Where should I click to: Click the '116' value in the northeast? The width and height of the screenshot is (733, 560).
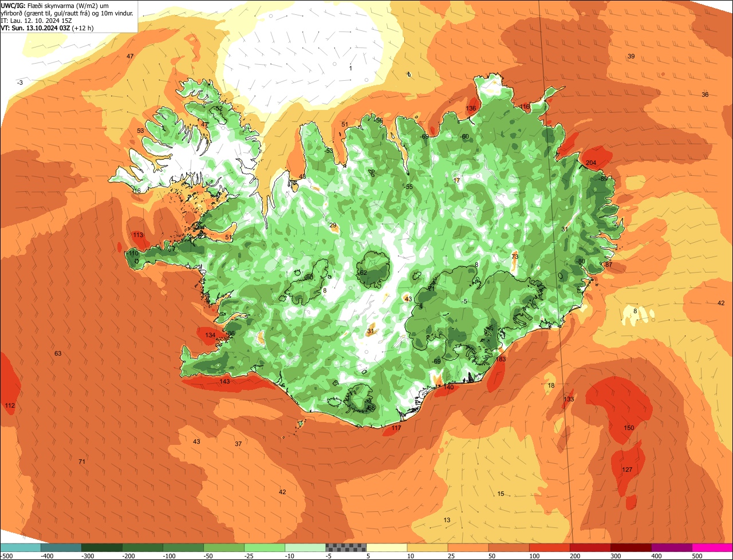pos(525,107)
